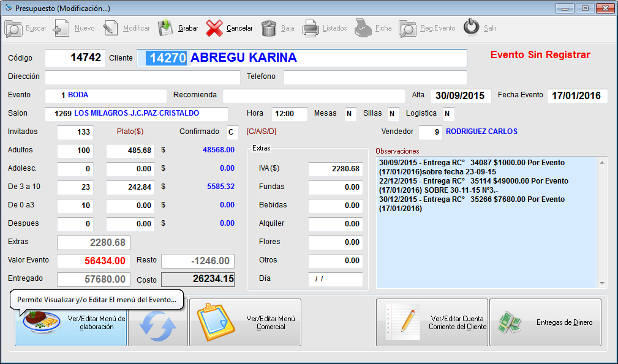
Task: Click the empty Telefono field
Action: tap(375, 77)
